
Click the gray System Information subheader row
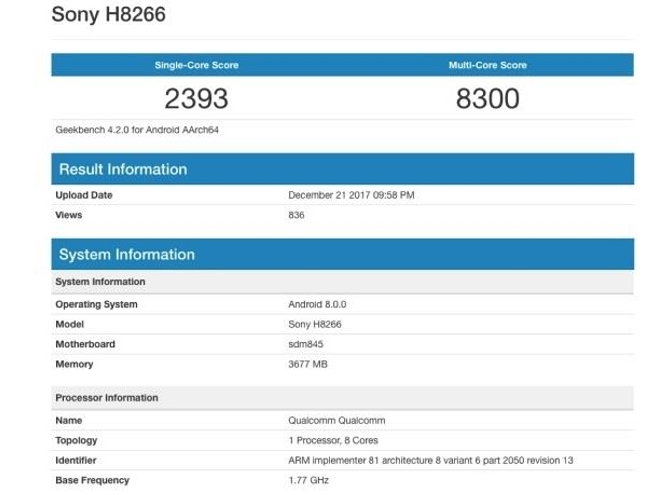pyautogui.click(x=342, y=282)
